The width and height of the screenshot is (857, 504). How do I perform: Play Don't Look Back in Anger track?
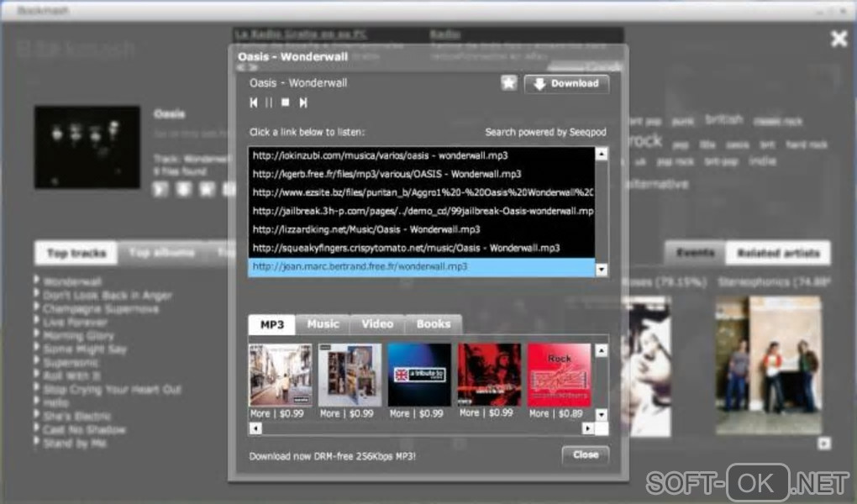coord(108,296)
